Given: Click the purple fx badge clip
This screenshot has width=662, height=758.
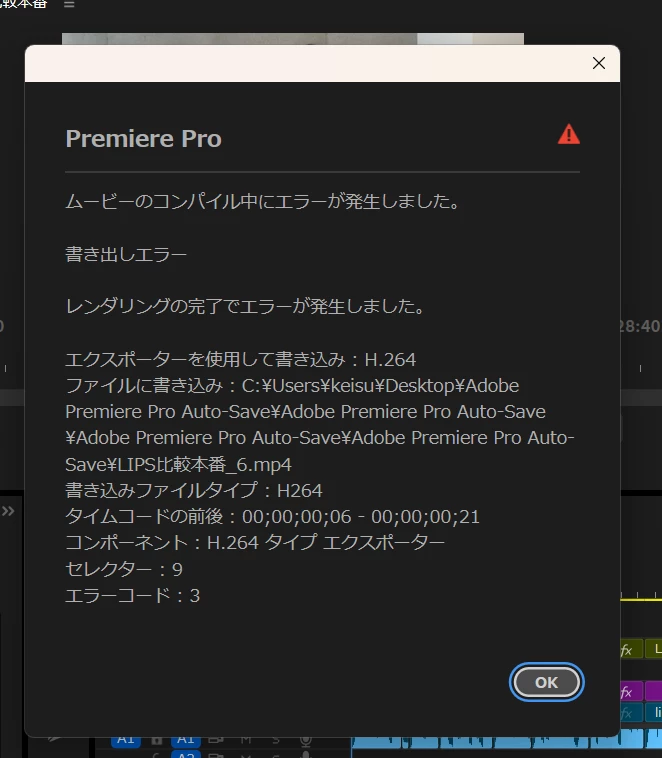Looking at the screenshot, I should click(630, 692).
